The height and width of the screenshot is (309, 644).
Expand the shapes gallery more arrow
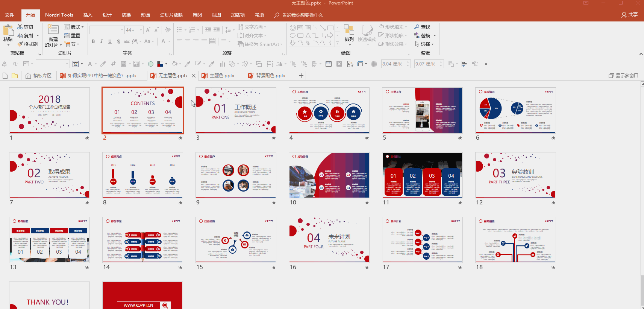(337, 44)
